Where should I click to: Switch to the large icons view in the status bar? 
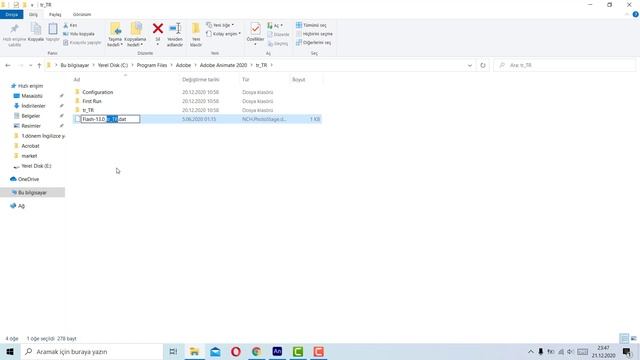tap(633, 338)
